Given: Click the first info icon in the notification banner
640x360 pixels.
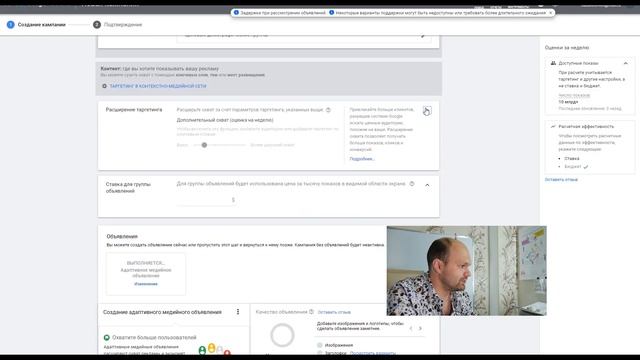Looking at the screenshot, I should (x=236, y=13).
